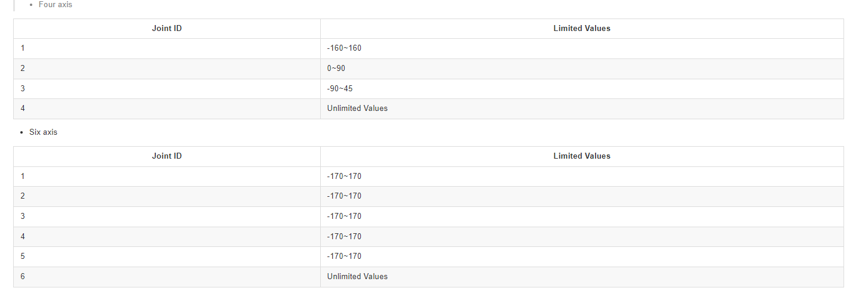The height and width of the screenshot is (300, 868).
Task: Select joint ID 2 cell in Four axis table
Action: [x=167, y=69]
